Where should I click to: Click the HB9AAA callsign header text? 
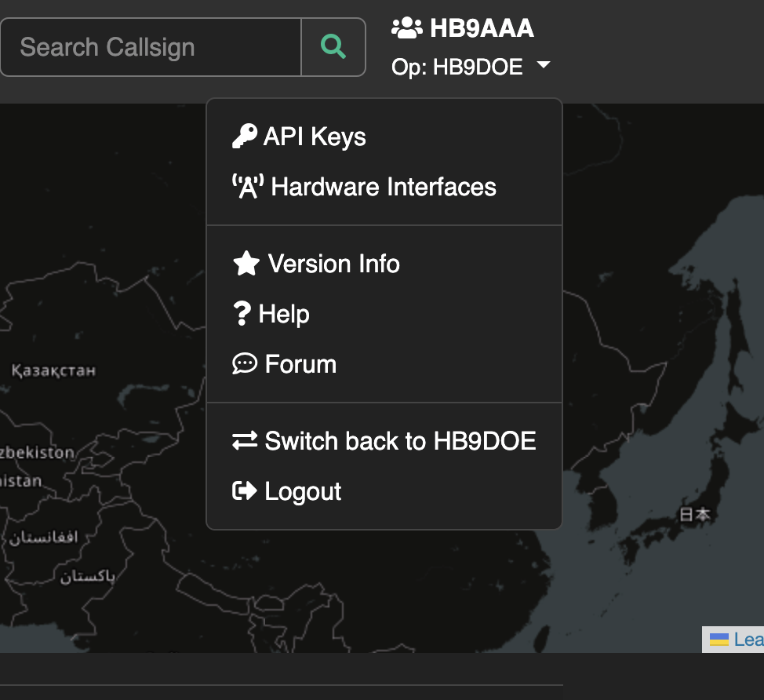482,28
